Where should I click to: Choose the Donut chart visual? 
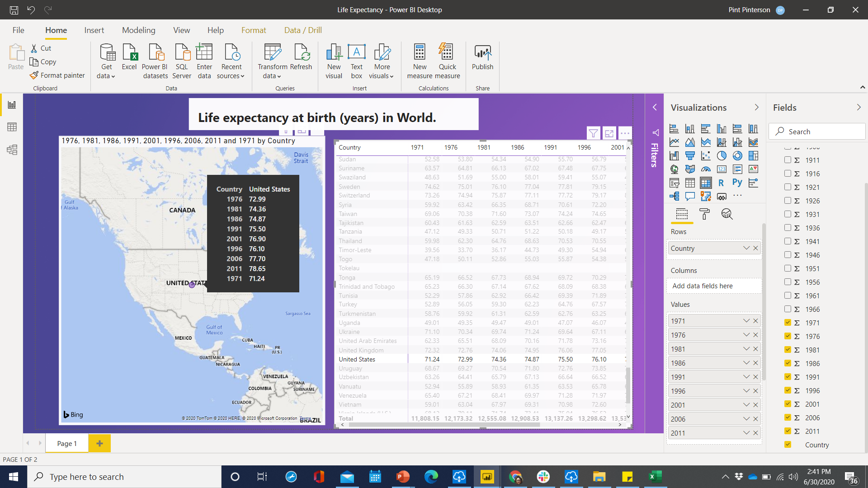point(737,156)
